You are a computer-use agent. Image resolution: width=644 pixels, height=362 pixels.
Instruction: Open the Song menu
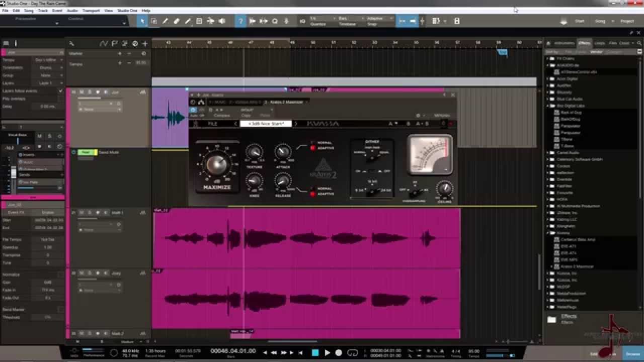coord(29,11)
